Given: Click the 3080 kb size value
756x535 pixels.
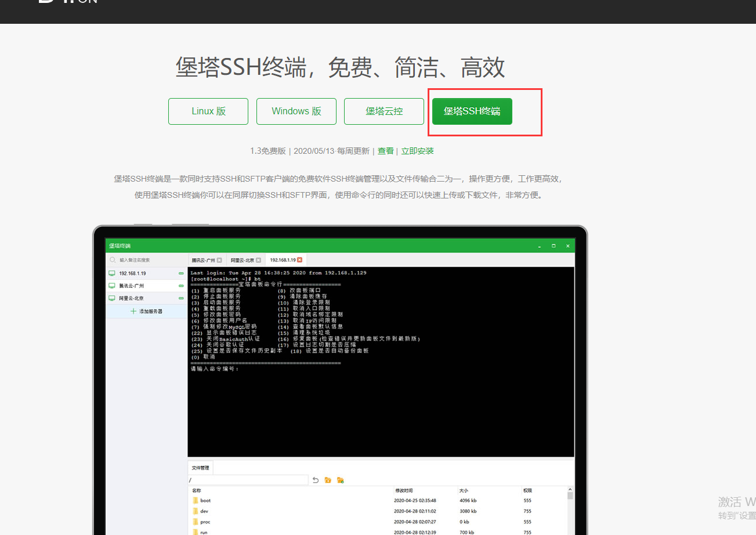Looking at the screenshot, I should coord(468,511).
